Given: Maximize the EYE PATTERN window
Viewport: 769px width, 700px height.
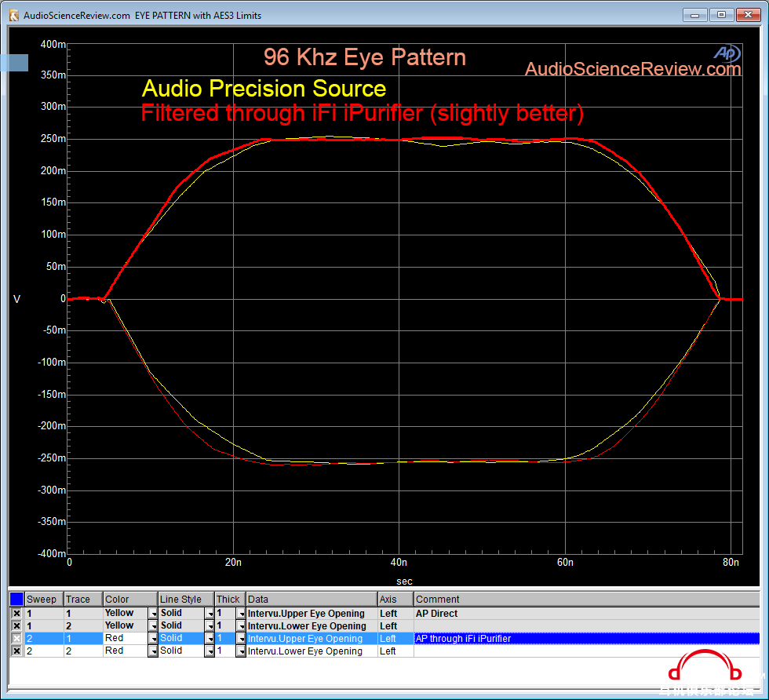Looking at the screenshot, I should [x=721, y=15].
